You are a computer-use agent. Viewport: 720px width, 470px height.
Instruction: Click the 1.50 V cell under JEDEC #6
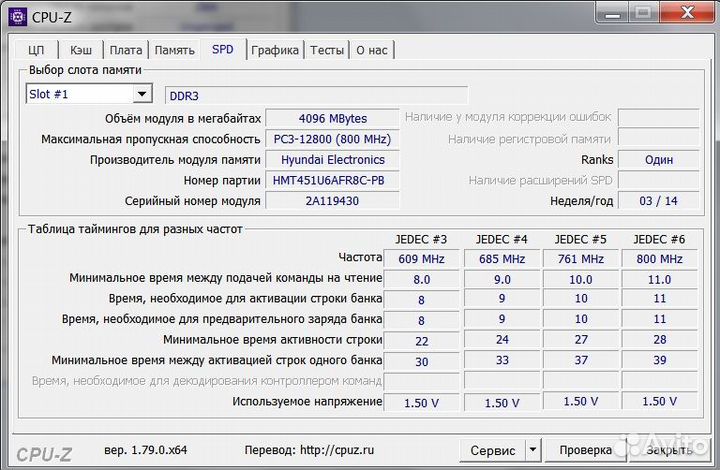(660, 401)
